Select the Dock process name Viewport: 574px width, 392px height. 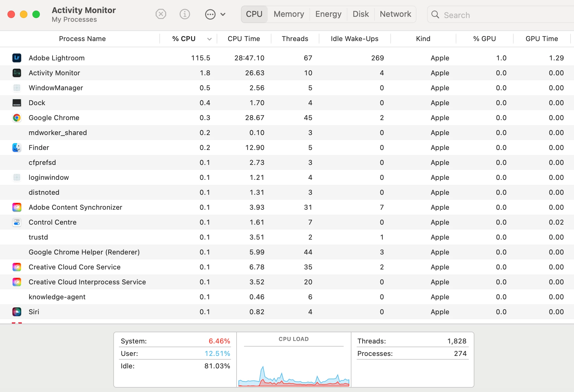37,103
